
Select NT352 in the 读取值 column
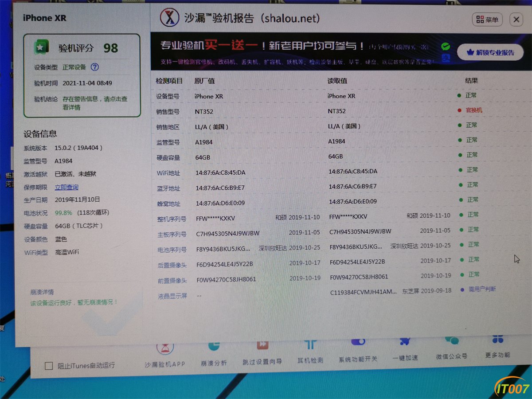click(x=336, y=111)
